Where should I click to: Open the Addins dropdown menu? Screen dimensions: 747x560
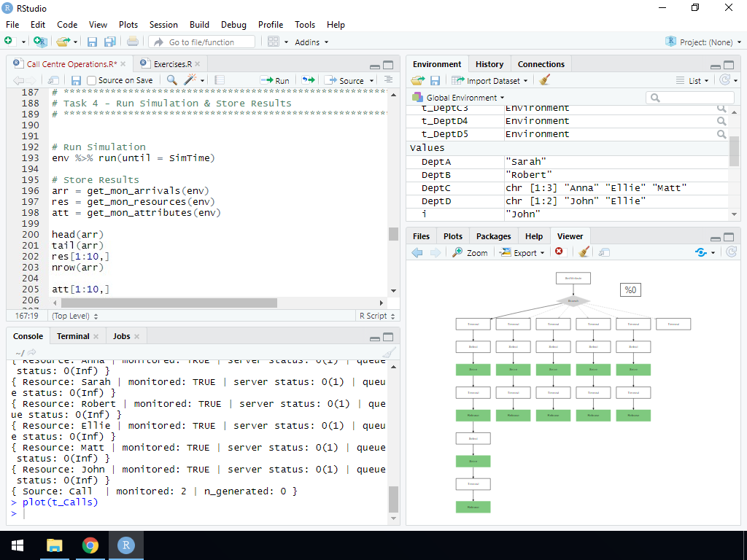311,42
